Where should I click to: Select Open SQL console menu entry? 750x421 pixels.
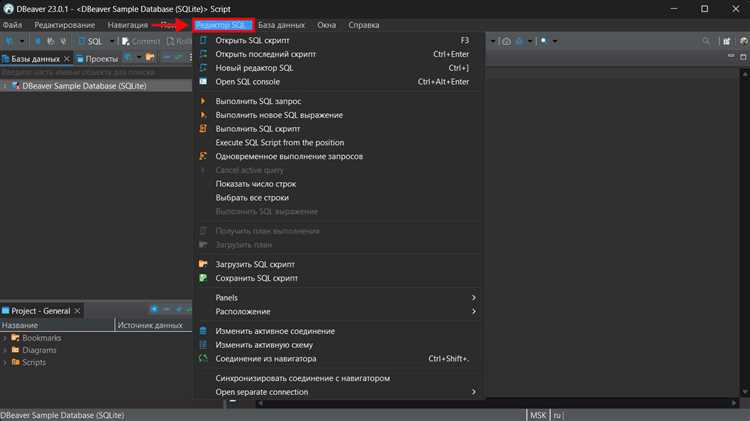click(x=338, y=82)
